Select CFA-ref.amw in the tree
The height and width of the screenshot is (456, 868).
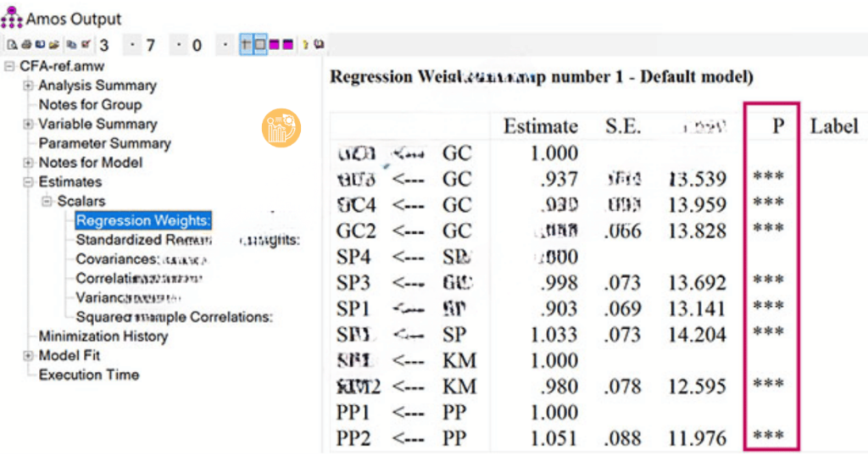(62, 66)
